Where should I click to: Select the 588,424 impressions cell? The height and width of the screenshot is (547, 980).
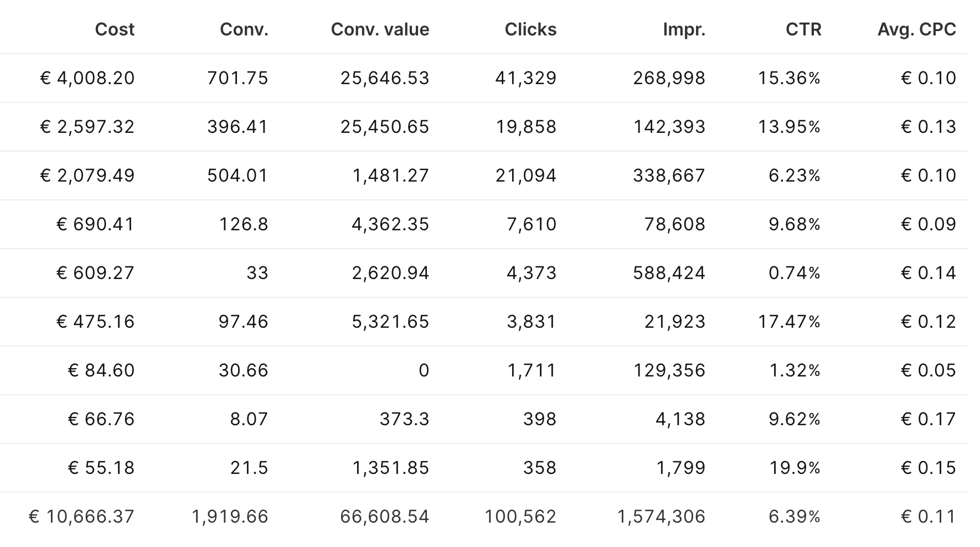click(669, 273)
